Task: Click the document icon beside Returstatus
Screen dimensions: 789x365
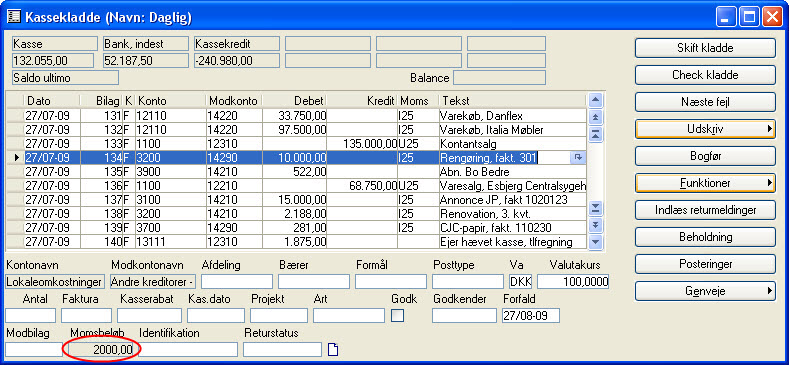Action: click(332, 349)
